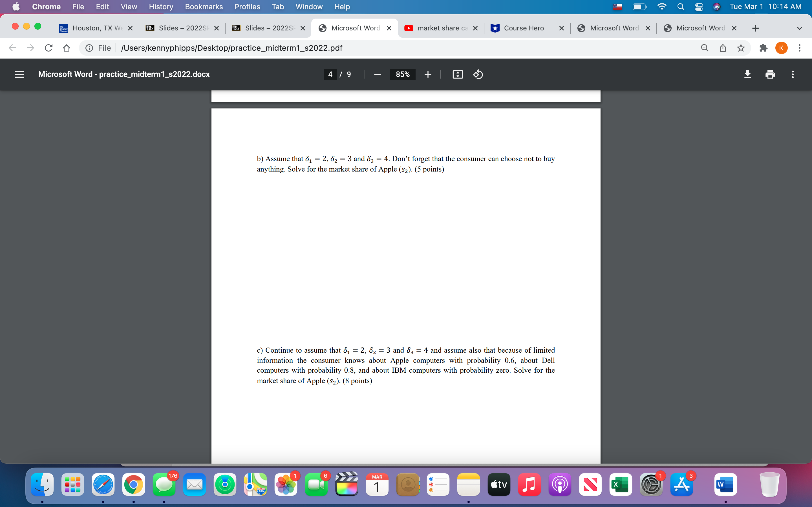Open a new browser tab
Image resolution: width=812 pixels, height=507 pixels.
[x=756, y=28]
